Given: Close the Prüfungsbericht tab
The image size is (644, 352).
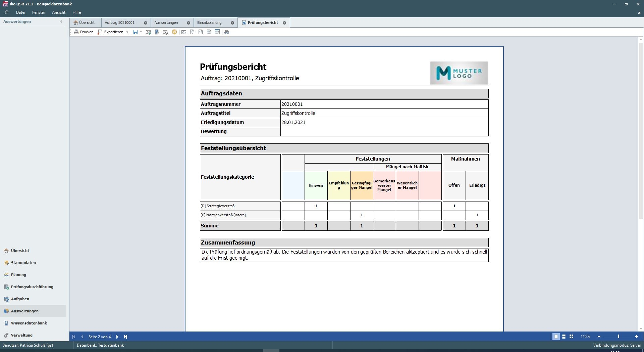Looking at the screenshot, I should point(284,23).
